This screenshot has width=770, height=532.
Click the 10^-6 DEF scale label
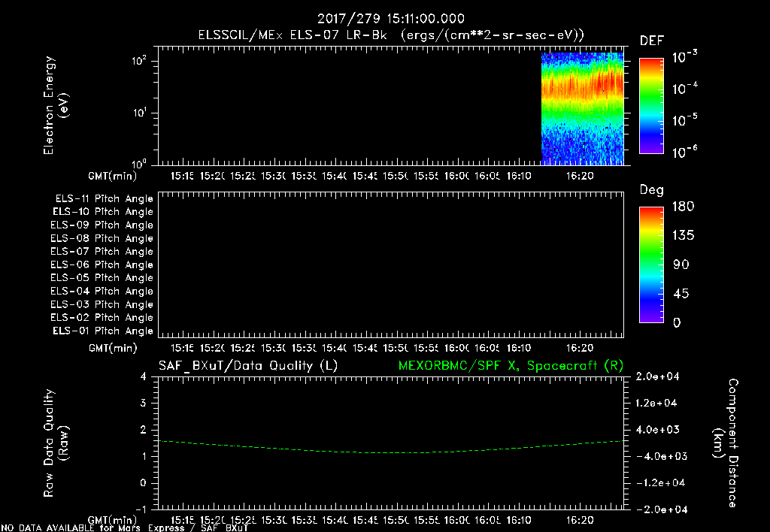click(685, 152)
